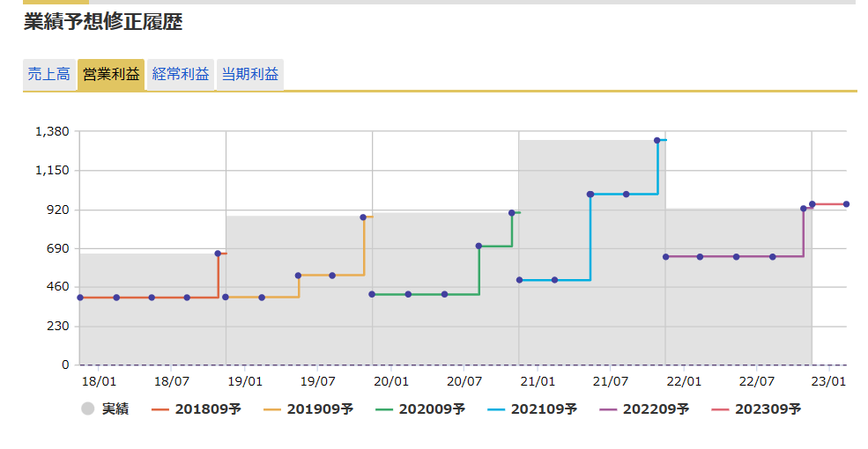Click the 201809予 point near 690
Screen dimensions: 868x449
point(218,254)
